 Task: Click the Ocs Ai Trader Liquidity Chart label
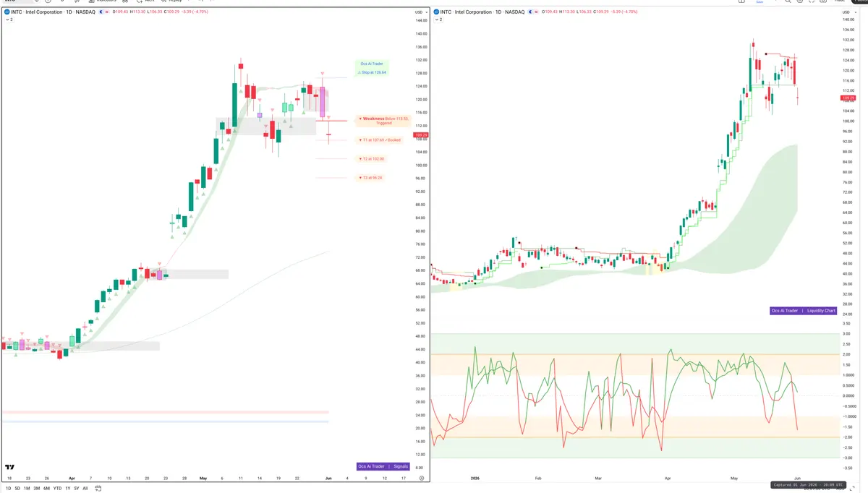(804, 311)
